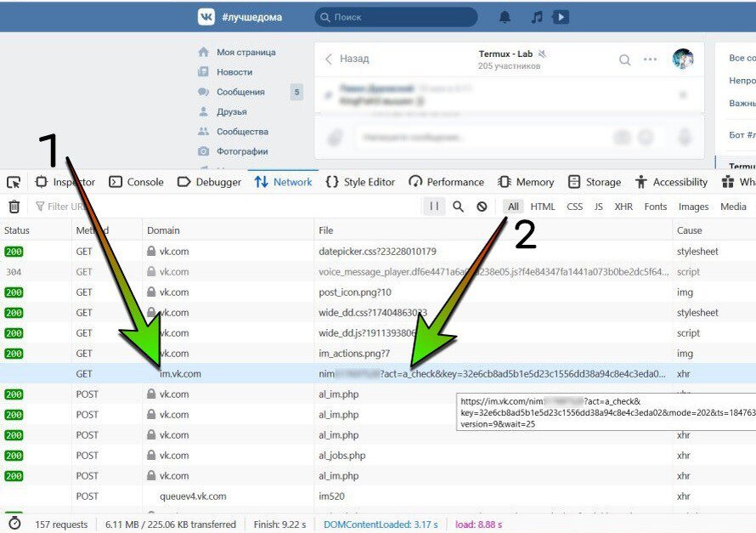Open the music note icon
Image resolution: width=756 pixels, height=533 pixels.
coord(537,17)
